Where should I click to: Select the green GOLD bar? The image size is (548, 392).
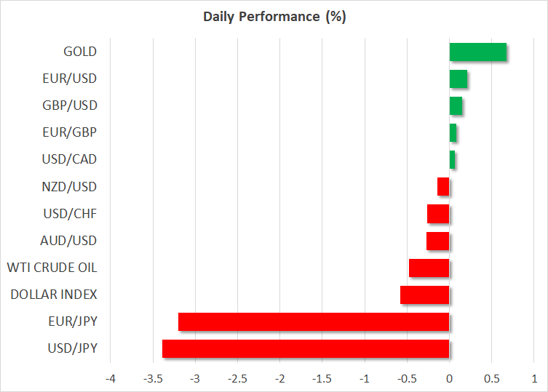click(477, 52)
